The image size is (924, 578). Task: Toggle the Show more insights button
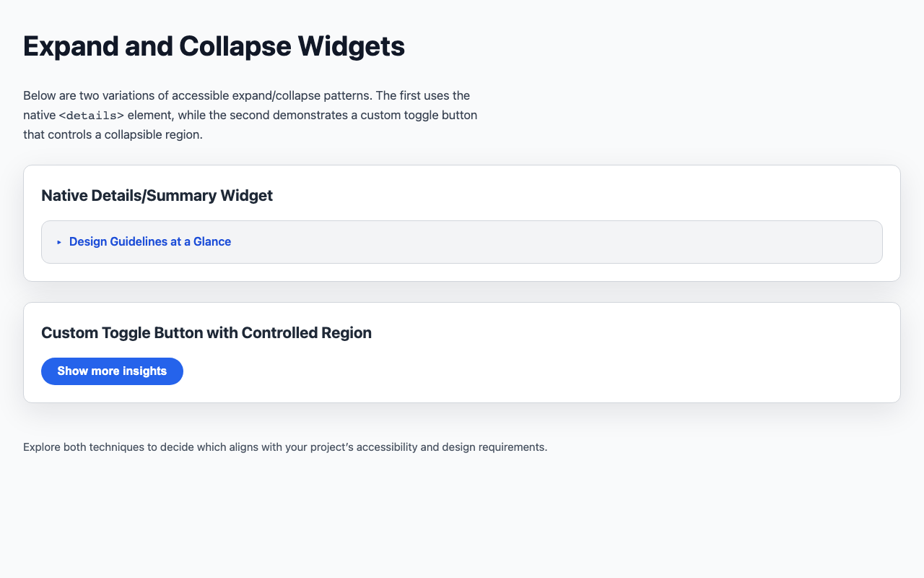(x=112, y=371)
